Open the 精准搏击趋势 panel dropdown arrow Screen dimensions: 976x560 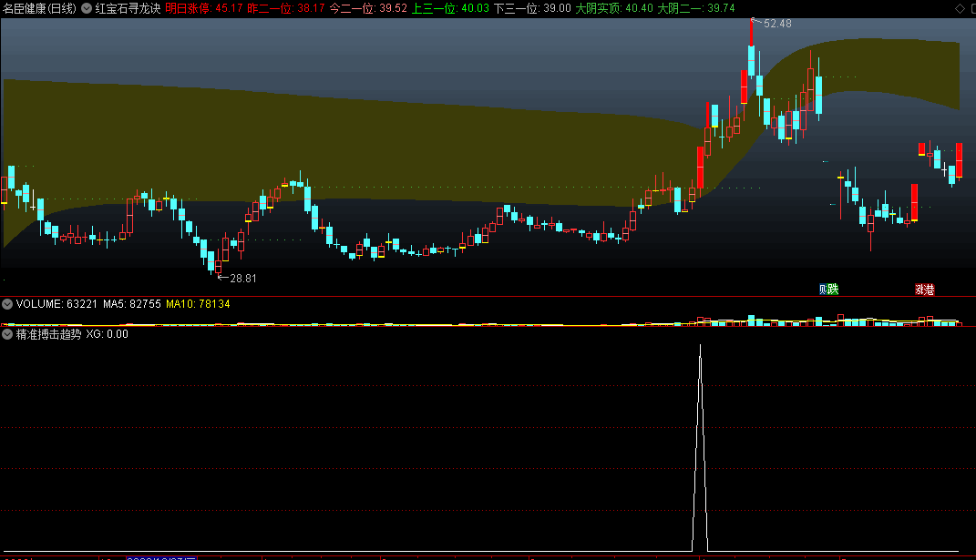(7, 334)
